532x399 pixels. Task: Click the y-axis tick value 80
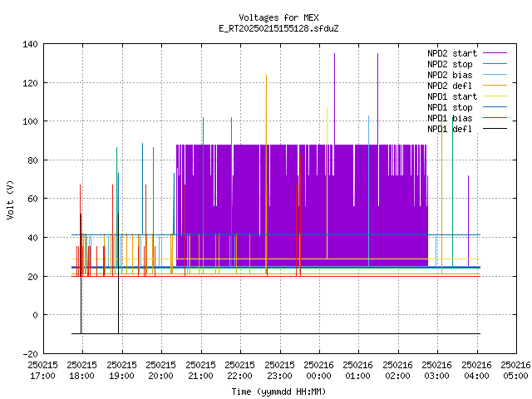pos(32,160)
